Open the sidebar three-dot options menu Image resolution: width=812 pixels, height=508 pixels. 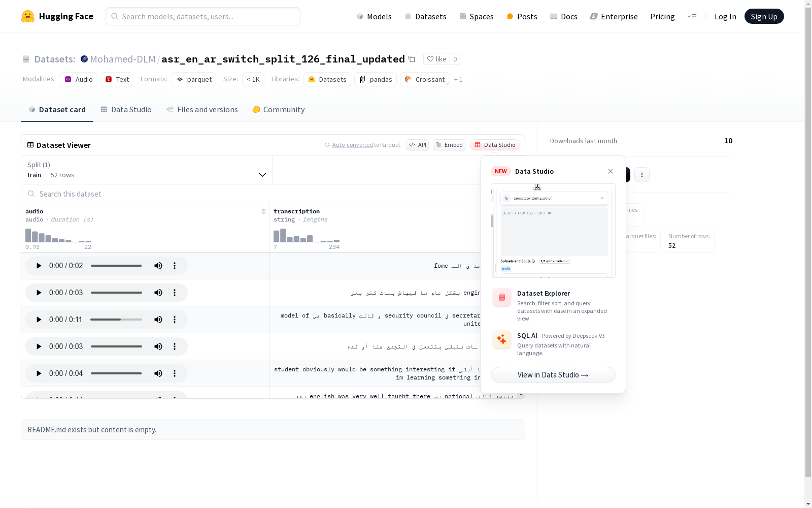pos(642,175)
